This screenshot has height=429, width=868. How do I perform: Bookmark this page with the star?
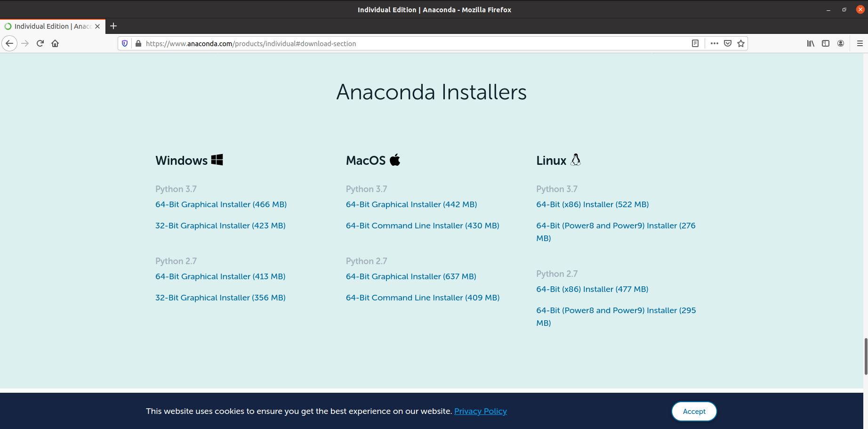(741, 43)
